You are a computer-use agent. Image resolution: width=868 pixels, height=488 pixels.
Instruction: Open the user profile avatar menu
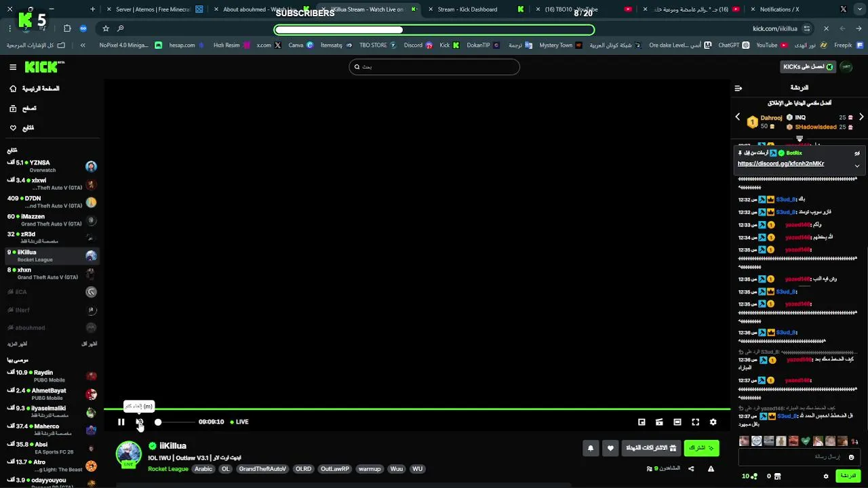[846, 66]
